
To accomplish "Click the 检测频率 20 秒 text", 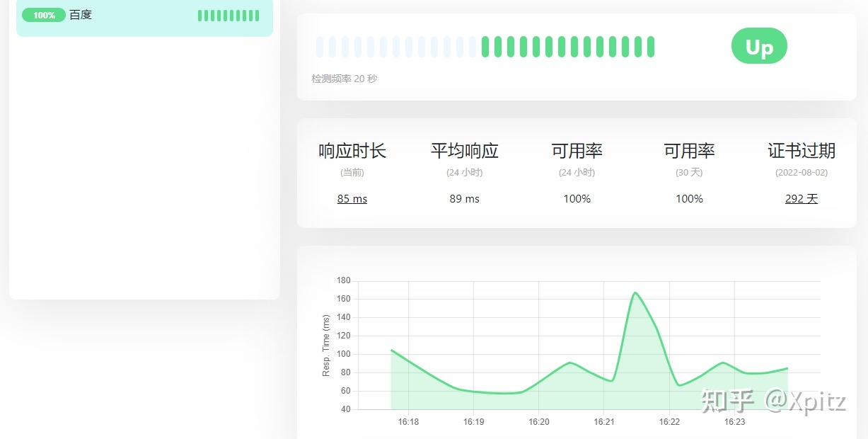I will tap(345, 79).
